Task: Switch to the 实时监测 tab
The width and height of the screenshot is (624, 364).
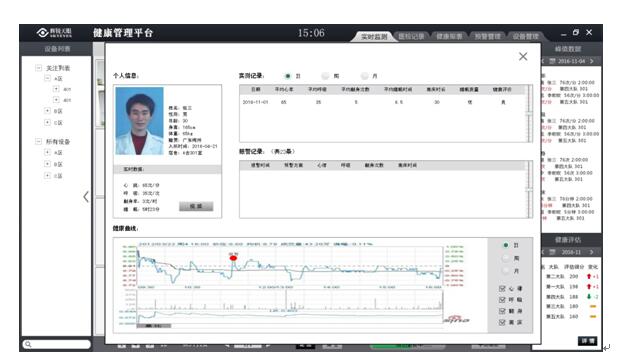Action: (373, 37)
